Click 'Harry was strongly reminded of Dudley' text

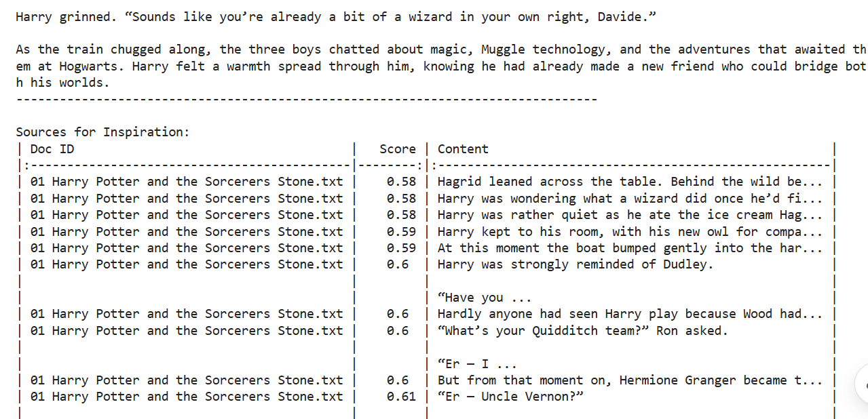coord(575,264)
